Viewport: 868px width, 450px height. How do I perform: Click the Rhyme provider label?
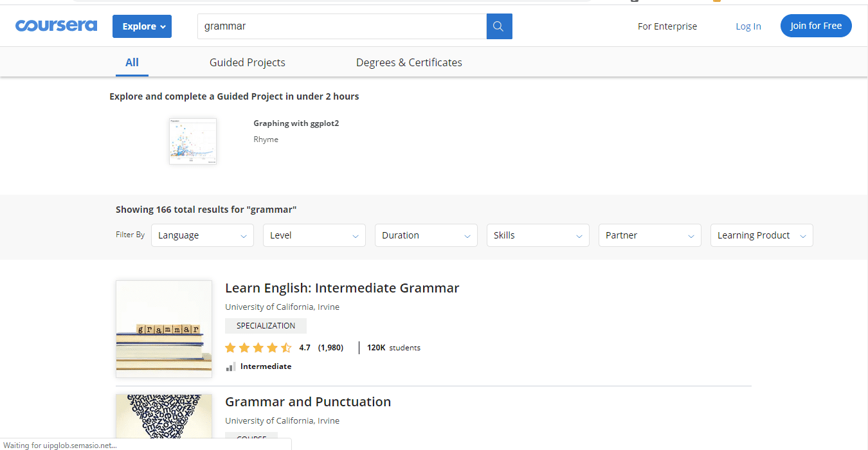pyautogui.click(x=266, y=139)
